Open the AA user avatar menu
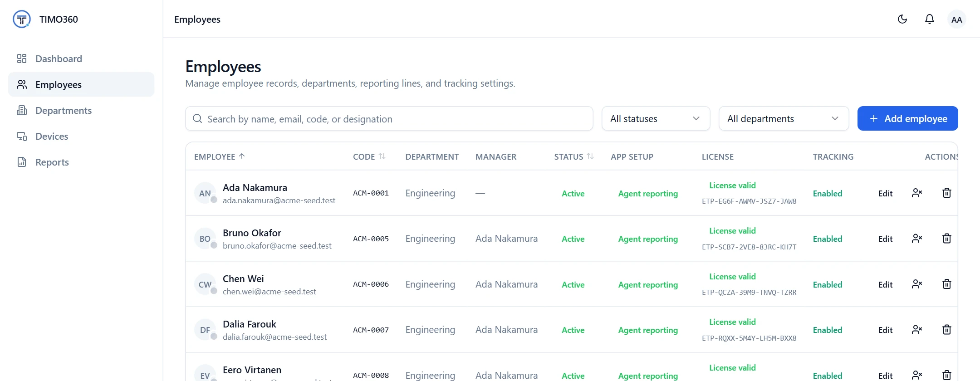980x381 pixels. tap(956, 20)
